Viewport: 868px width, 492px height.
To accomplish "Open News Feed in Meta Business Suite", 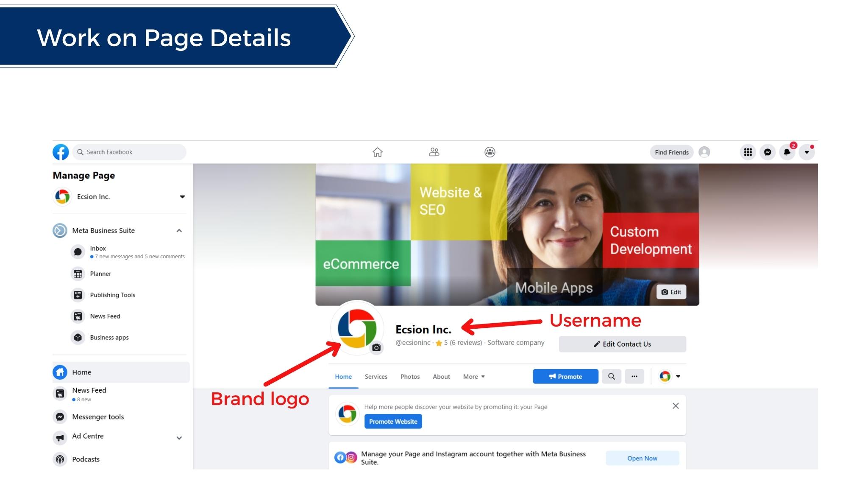I will [105, 316].
